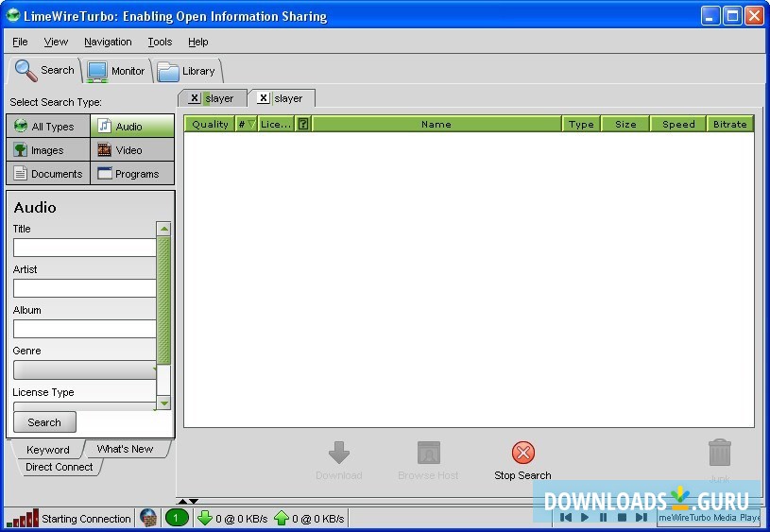
Task: Open the Genre dropdown
Action: [x=84, y=369]
